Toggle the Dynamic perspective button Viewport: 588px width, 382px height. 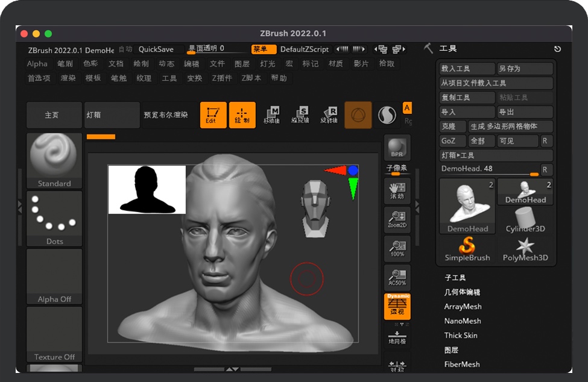pyautogui.click(x=397, y=306)
